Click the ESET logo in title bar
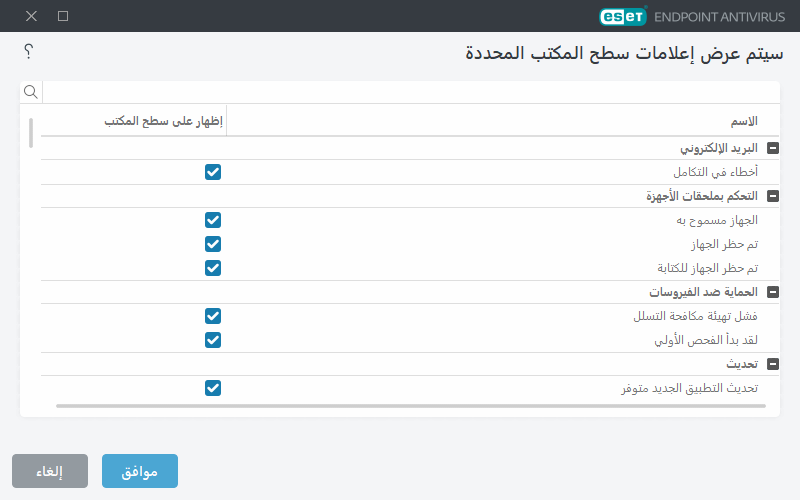The height and width of the screenshot is (500, 800). (x=622, y=16)
